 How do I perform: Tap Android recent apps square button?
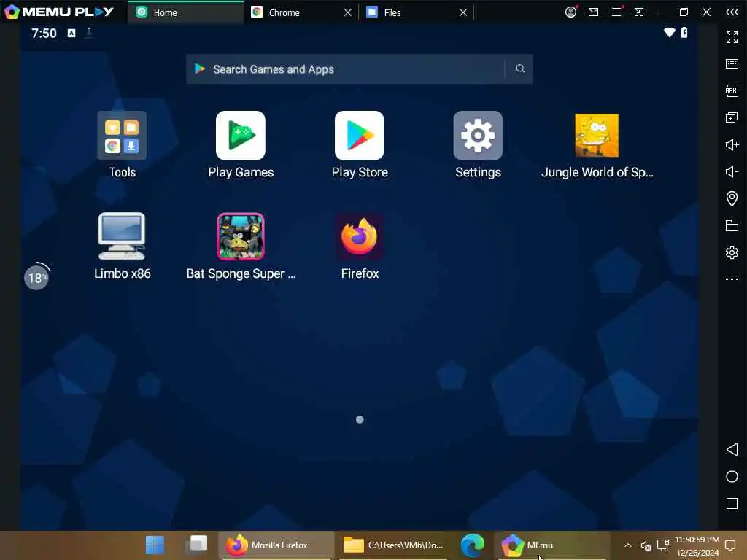(x=732, y=504)
